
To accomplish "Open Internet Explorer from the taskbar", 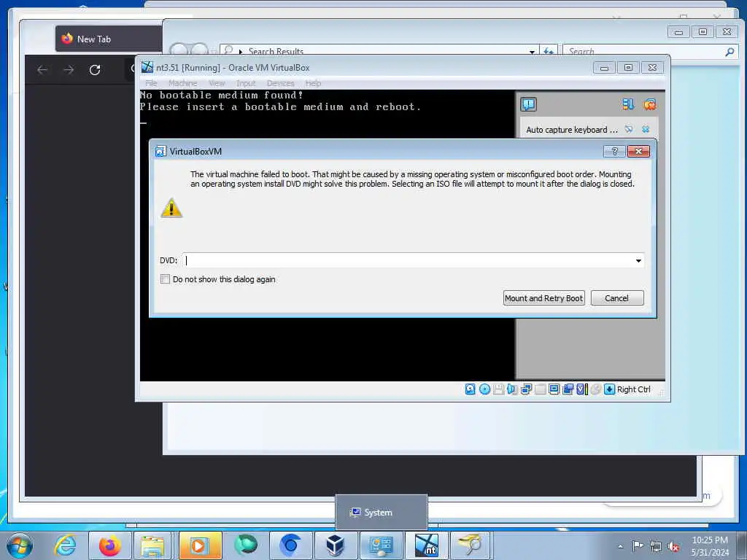I will click(x=65, y=545).
